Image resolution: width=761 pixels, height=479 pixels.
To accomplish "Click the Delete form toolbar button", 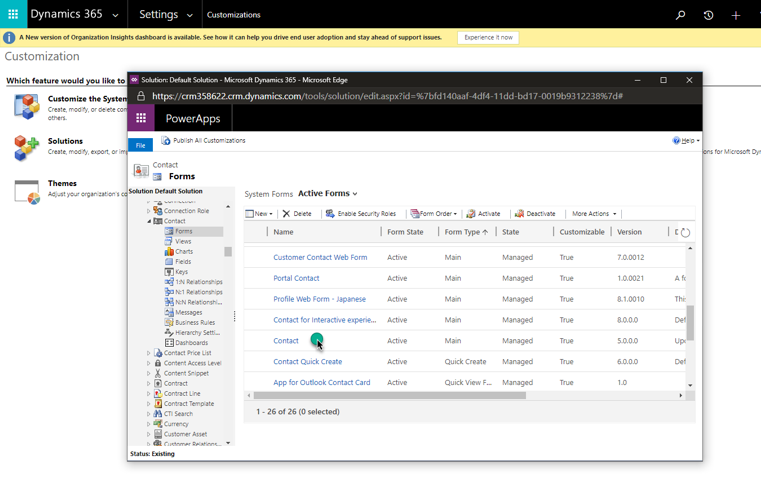I will pos(297,214).
